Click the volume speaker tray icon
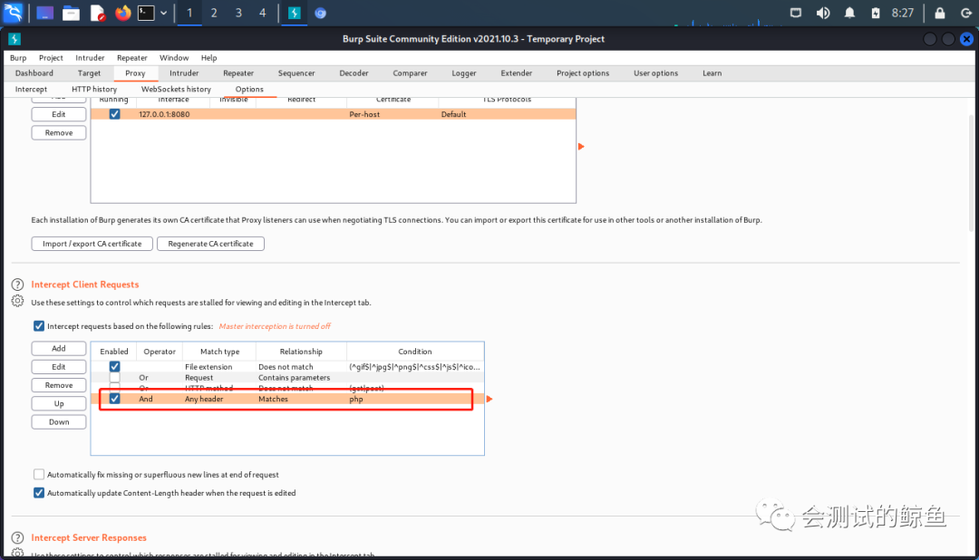This screenshot has width=979, height=560. [823, 13]
